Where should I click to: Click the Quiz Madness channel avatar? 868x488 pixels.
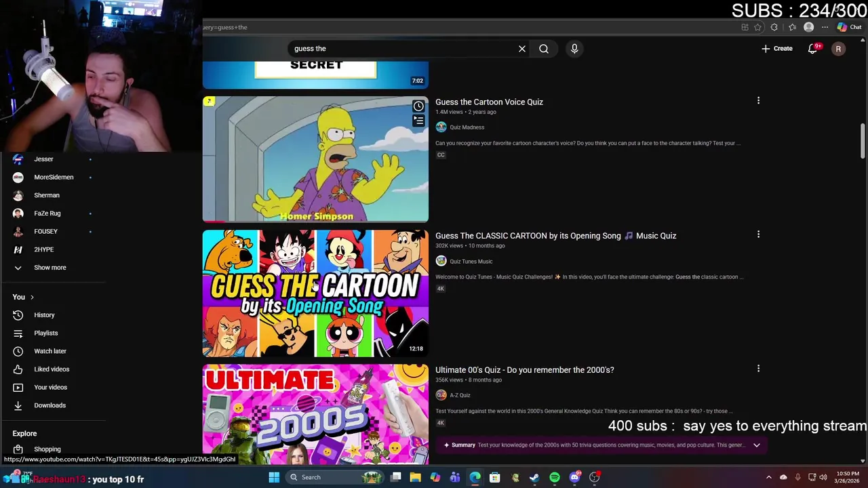[x=441, y=127]
